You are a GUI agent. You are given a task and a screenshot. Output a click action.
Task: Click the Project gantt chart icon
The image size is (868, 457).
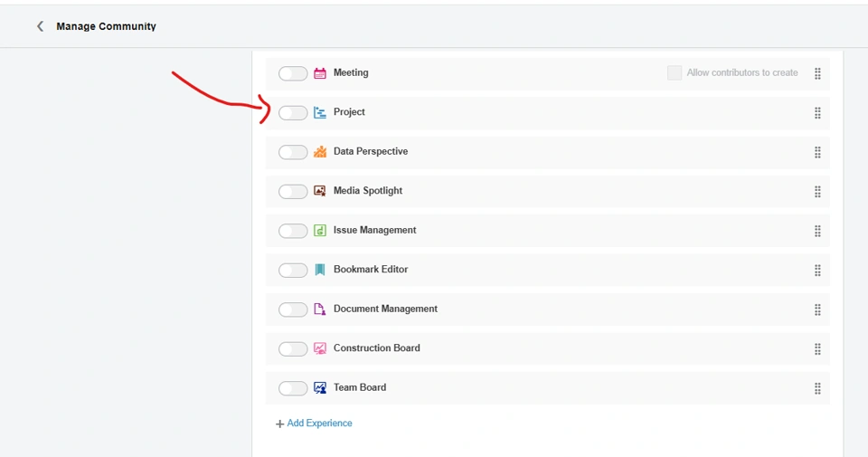click(320, 113)
